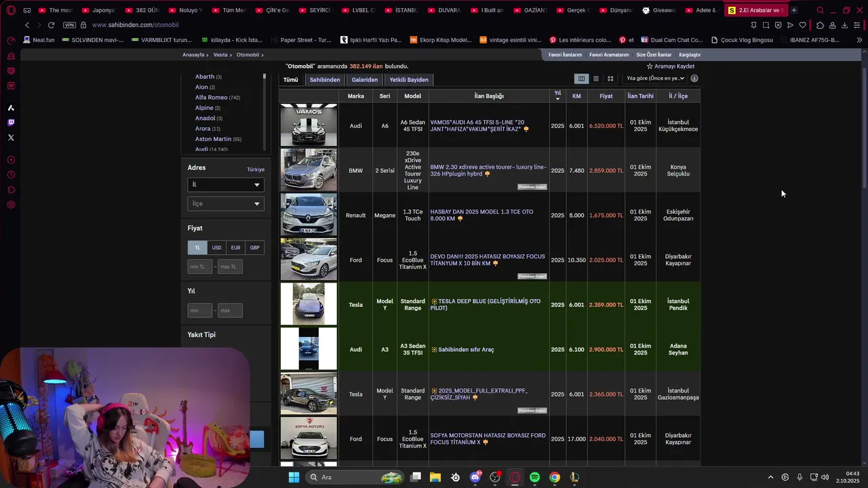Switch to list view icon
868x488 pixels.
click(x=596, y=79)
